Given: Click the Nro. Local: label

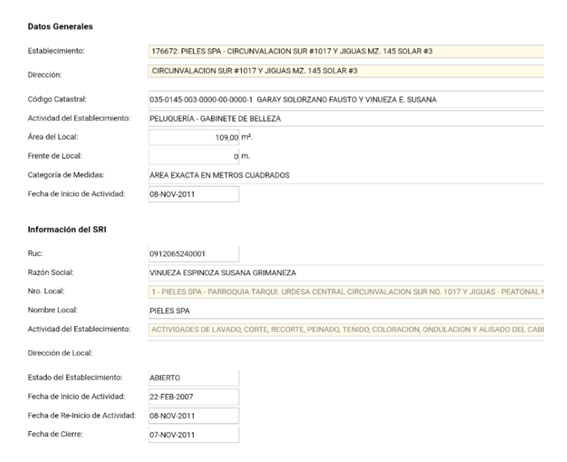Looking at the screenshot, I should (46, 291).
